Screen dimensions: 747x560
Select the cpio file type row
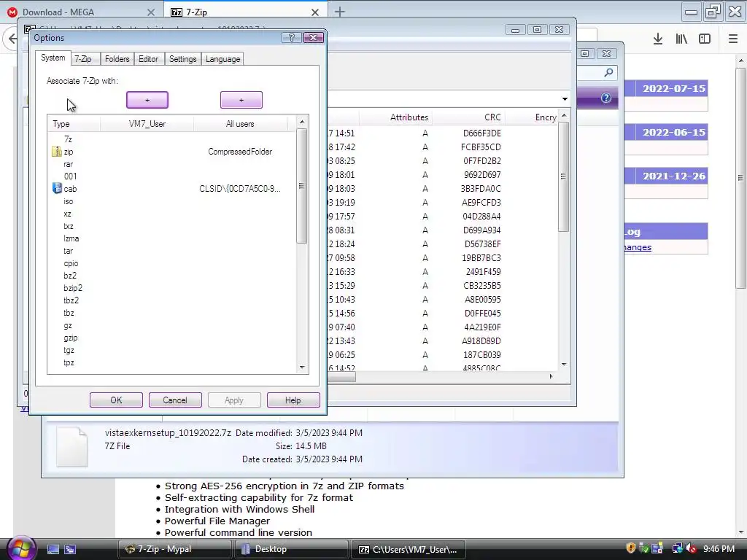coord(171,262)
